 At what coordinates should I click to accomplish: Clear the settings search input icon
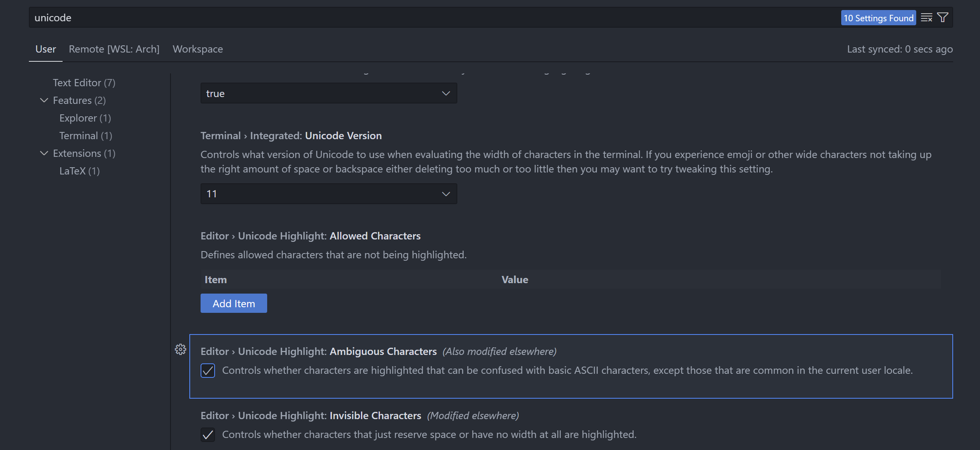coord(926,18)
